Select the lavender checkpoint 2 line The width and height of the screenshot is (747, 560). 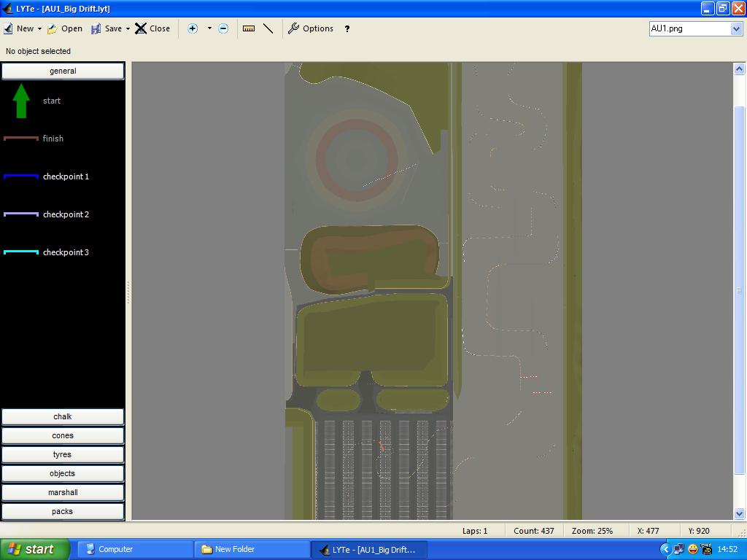(21, 214)
